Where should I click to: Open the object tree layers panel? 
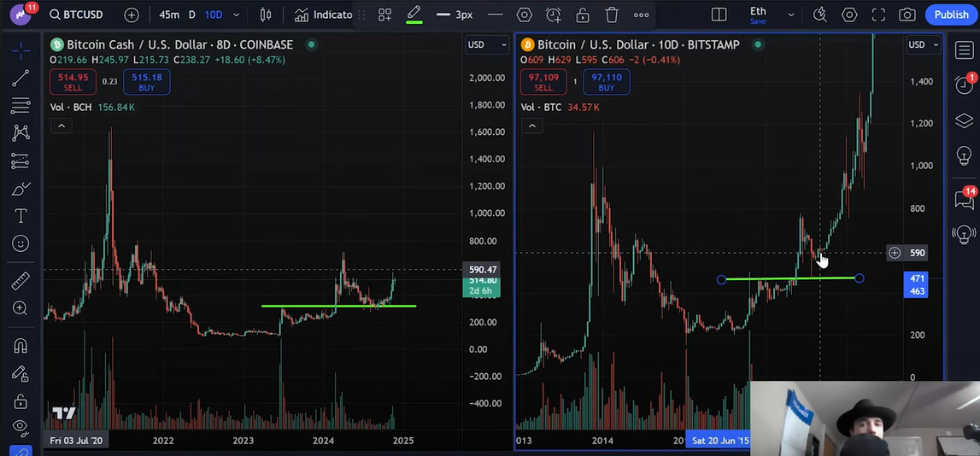(964, 120)
